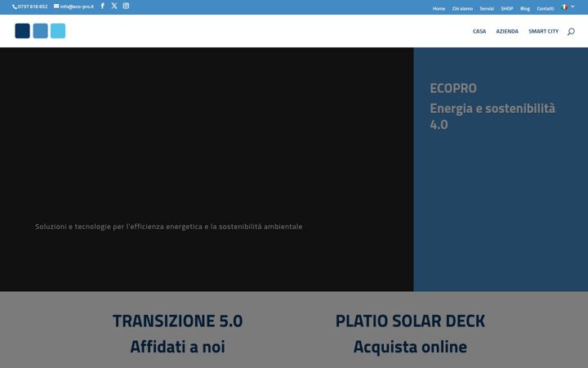Open the X (Twitter) social icon
Image resolution: width=588 pixels, height=368 pixels.
114,6
